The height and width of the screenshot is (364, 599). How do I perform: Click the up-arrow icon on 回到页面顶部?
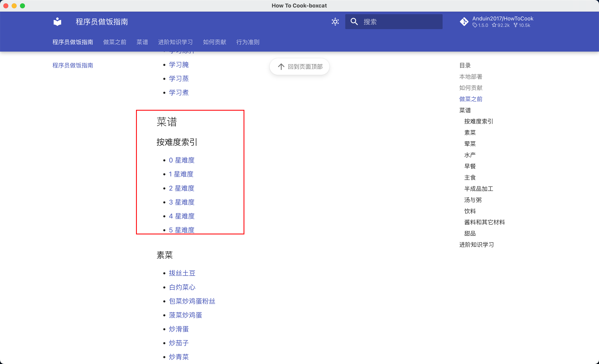coord(281,66)
